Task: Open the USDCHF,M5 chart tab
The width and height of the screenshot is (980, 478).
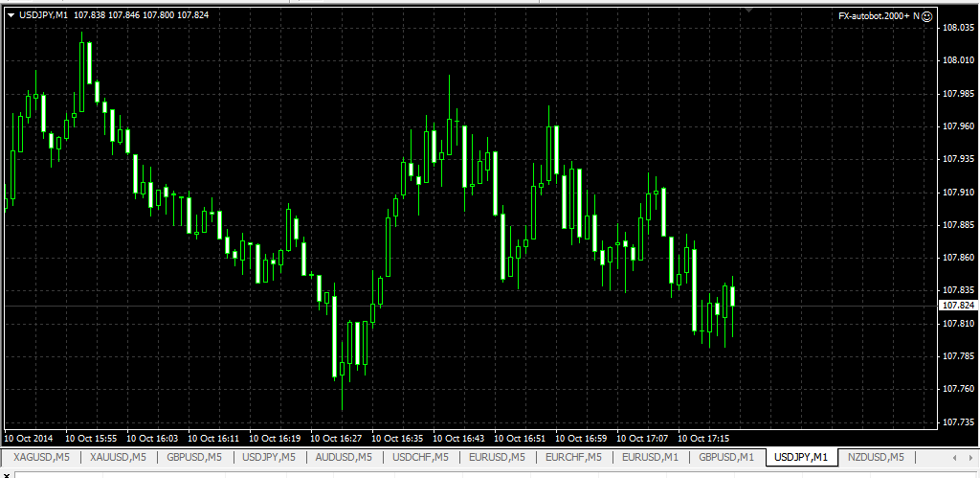Action: point(421,457)
